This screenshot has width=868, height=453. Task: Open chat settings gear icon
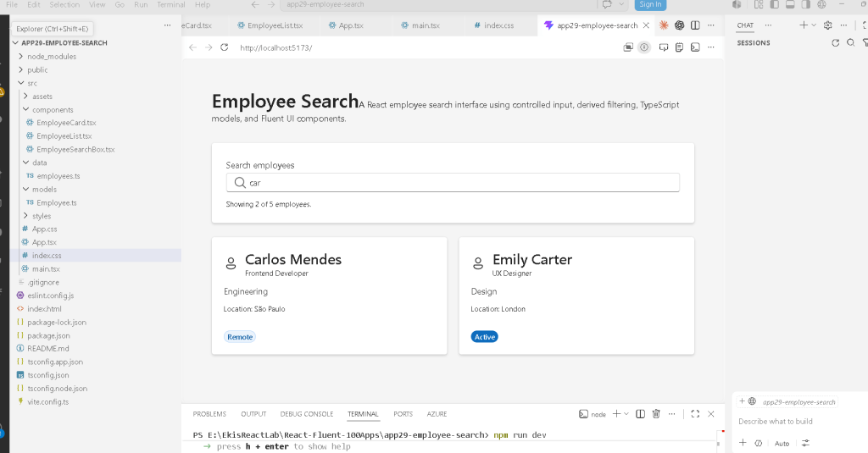point(827,25)
